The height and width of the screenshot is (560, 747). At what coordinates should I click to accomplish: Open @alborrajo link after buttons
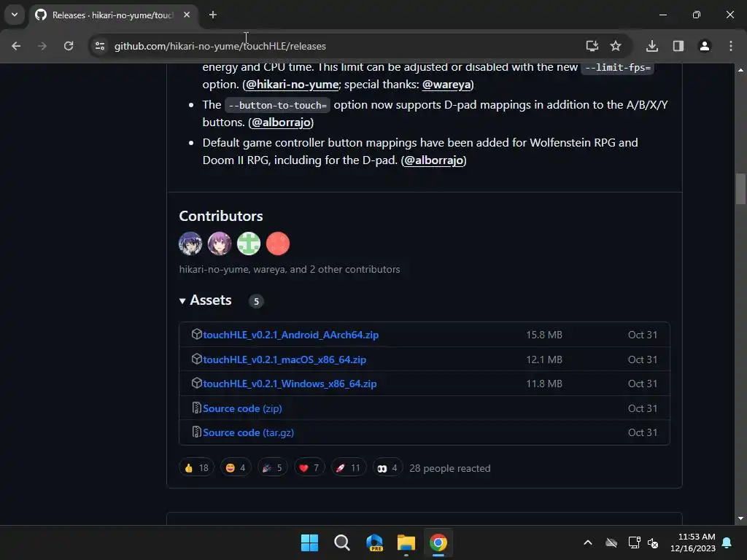click(281, 122)
